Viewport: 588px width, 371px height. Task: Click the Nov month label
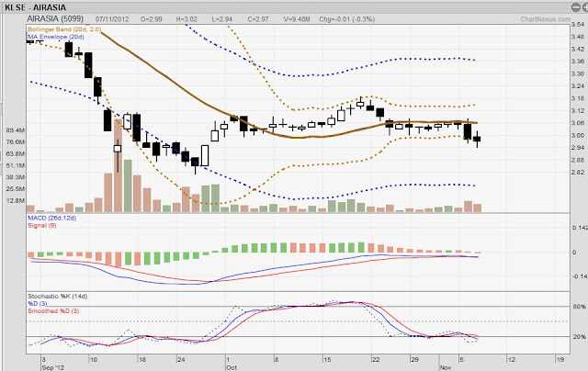445,367
